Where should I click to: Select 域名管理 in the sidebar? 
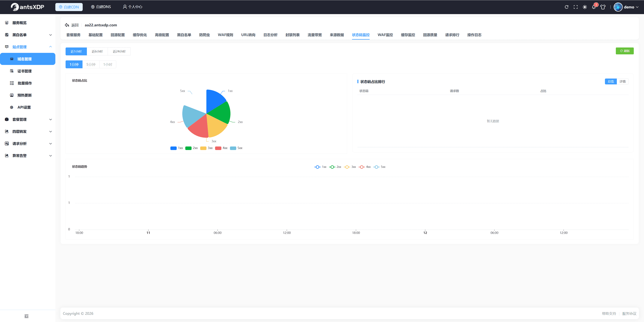coord(28,59)
